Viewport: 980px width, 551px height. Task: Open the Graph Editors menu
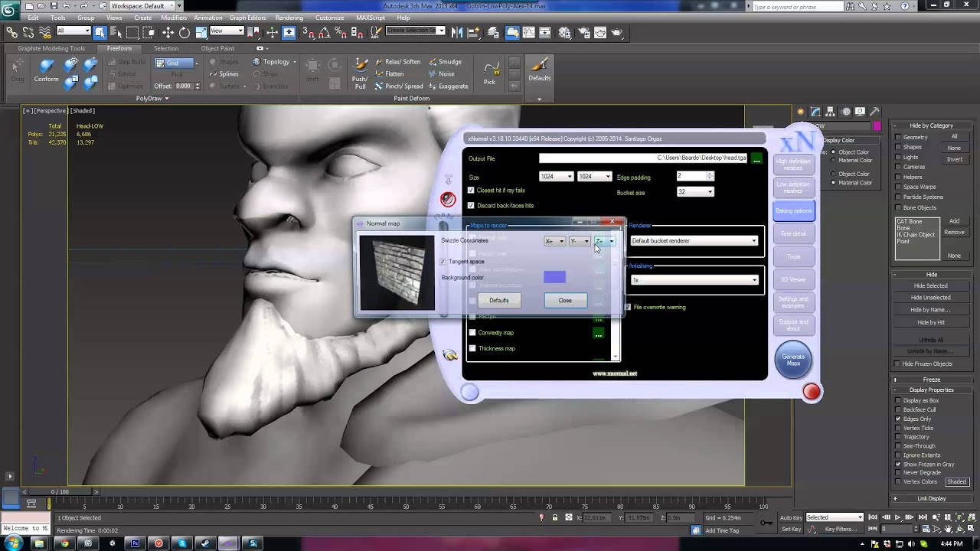coord(248,18)
